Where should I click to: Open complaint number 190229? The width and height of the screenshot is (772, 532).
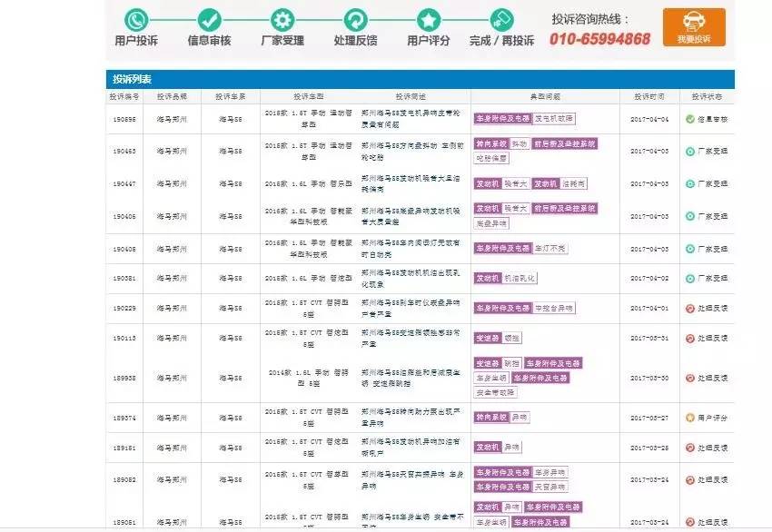[124, 308]
